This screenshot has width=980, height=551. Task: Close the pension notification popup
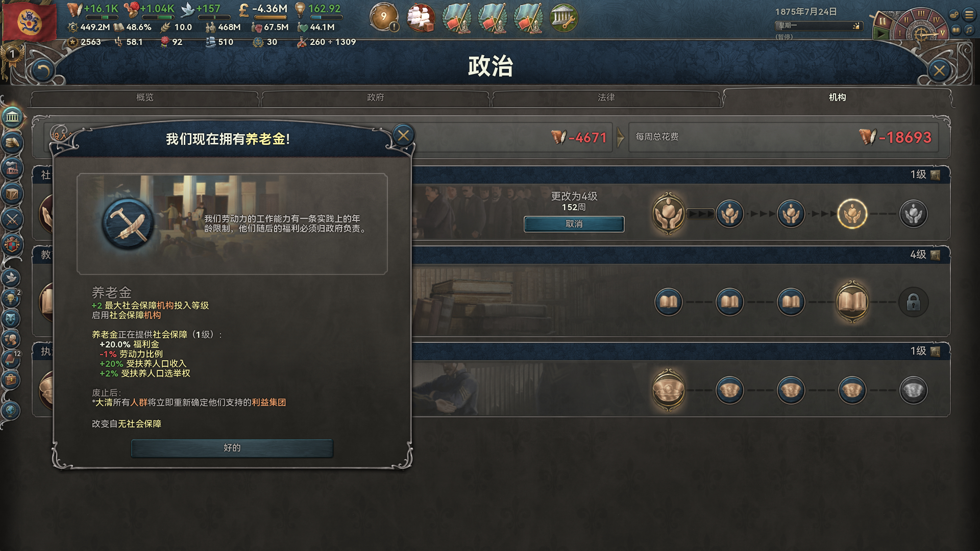tap(403, 136)
